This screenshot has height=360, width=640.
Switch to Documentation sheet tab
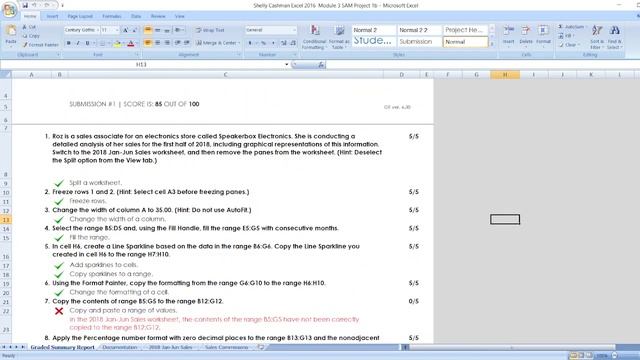pos(120,347)
